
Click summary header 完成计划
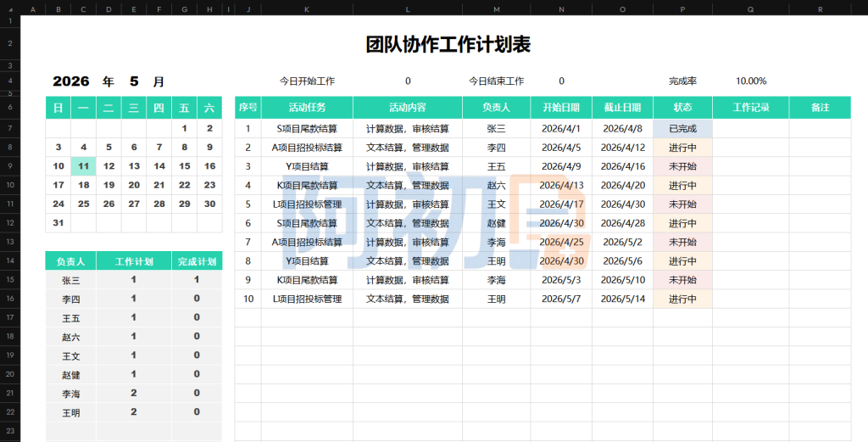[x=197, y=261]
